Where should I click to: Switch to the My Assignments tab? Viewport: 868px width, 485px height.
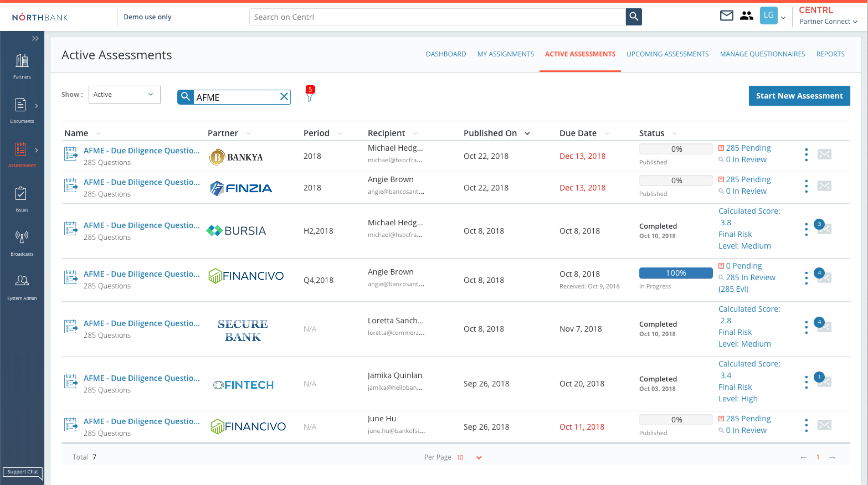coord(505,54)
